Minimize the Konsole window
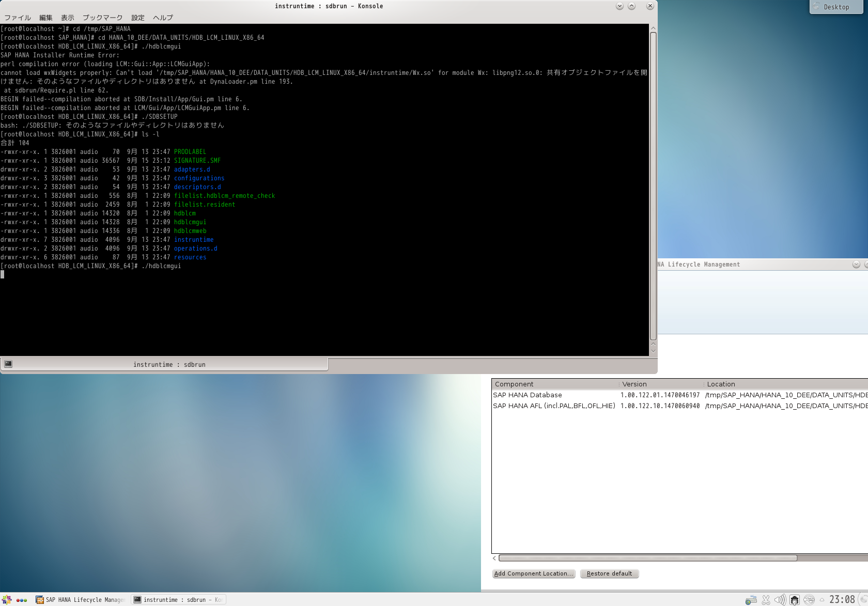 click(619, 6)
